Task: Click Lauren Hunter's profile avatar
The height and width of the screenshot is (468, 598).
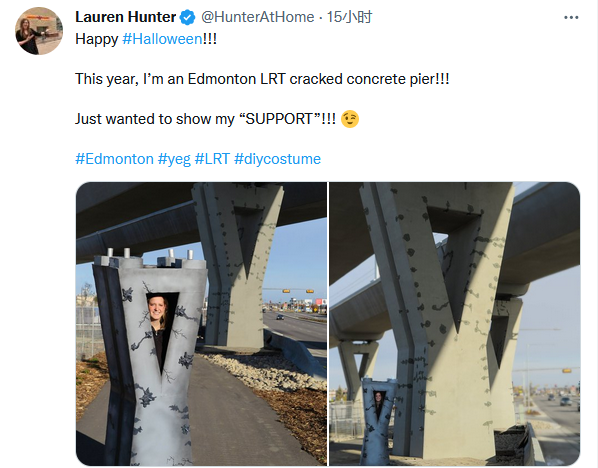Action: [x=39, y=31]
